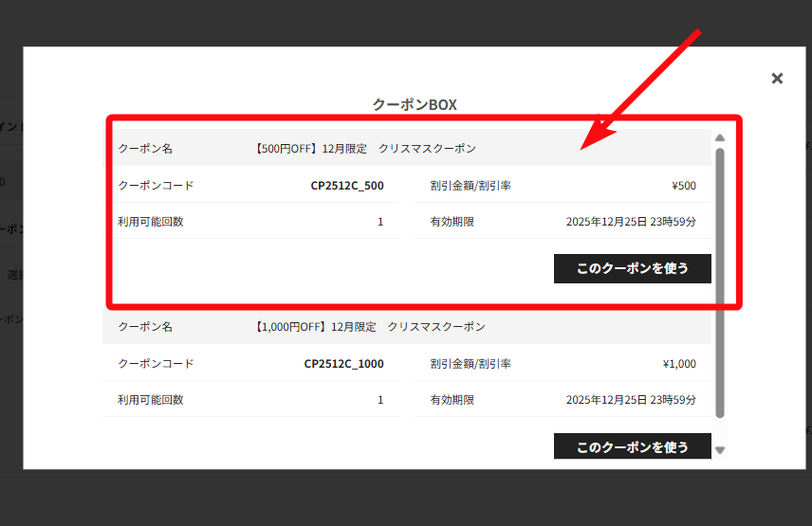Click the 利用可能回数 value of second coupon
Image resolution: width=812 pixels, height=526 pixels.
tap(380, 400)
